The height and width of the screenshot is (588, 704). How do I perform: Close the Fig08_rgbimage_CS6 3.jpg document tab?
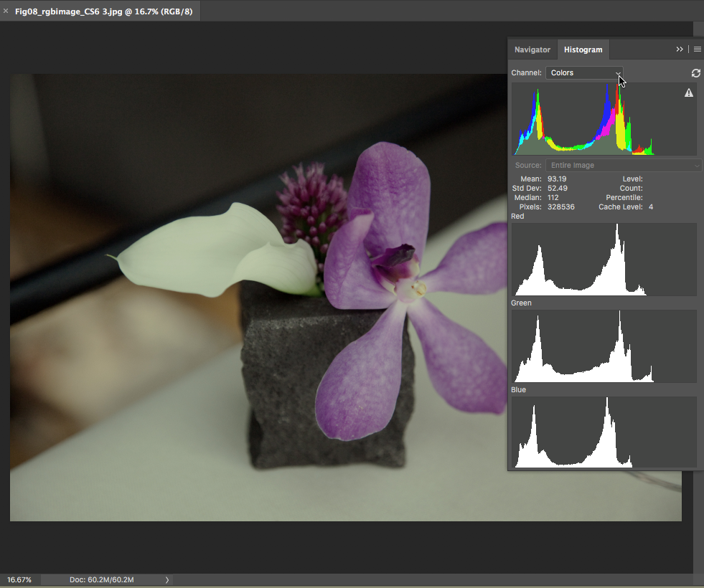point(6,11)
